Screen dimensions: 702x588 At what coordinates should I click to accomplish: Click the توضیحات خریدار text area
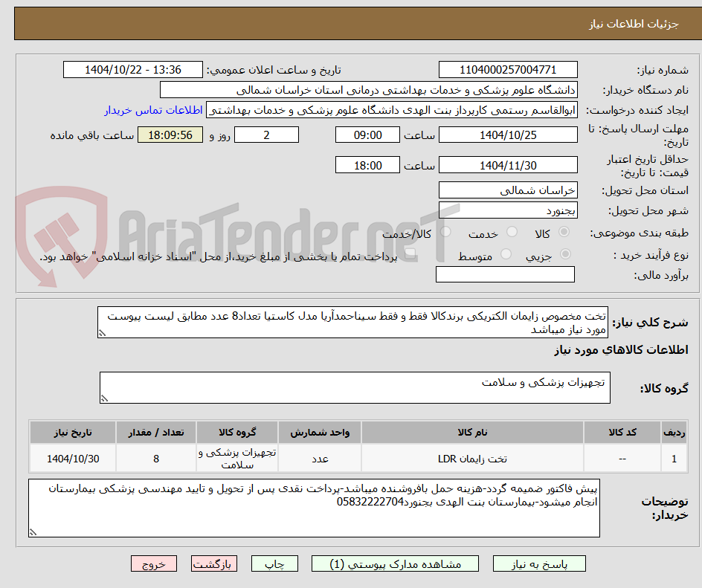(x=314, y=508)
